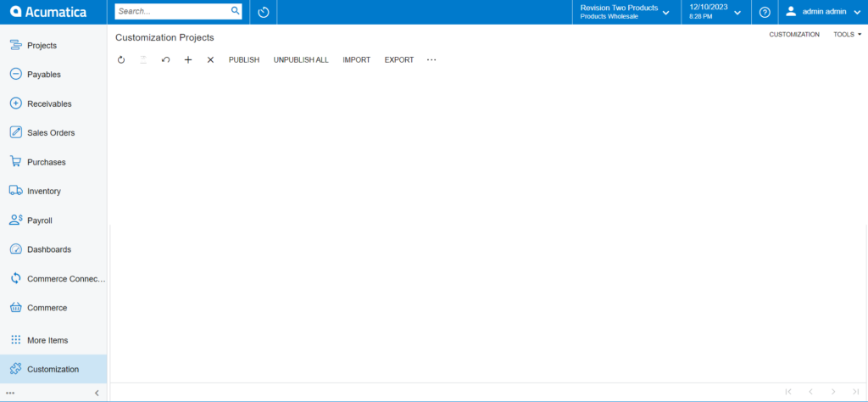Refresh the Customization Projects list
The image size is (868, 402).
pyautogui.click(x=121, y=60)
